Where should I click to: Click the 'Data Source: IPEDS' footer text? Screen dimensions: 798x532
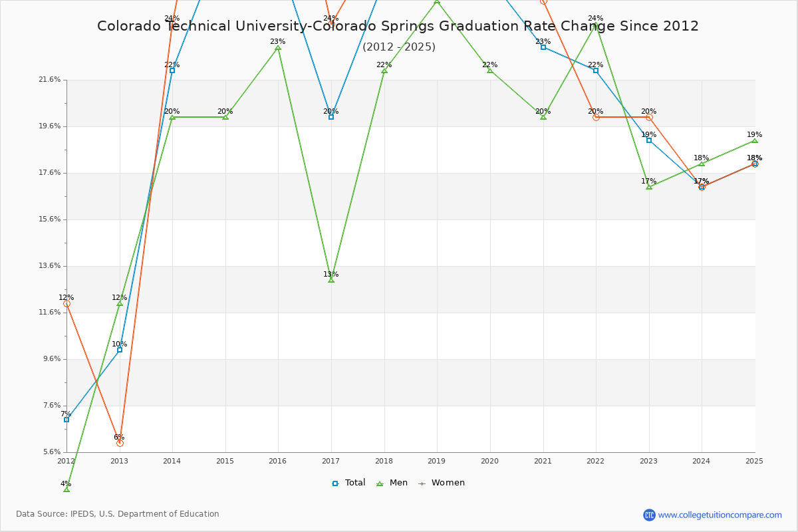tap(118, 514)
